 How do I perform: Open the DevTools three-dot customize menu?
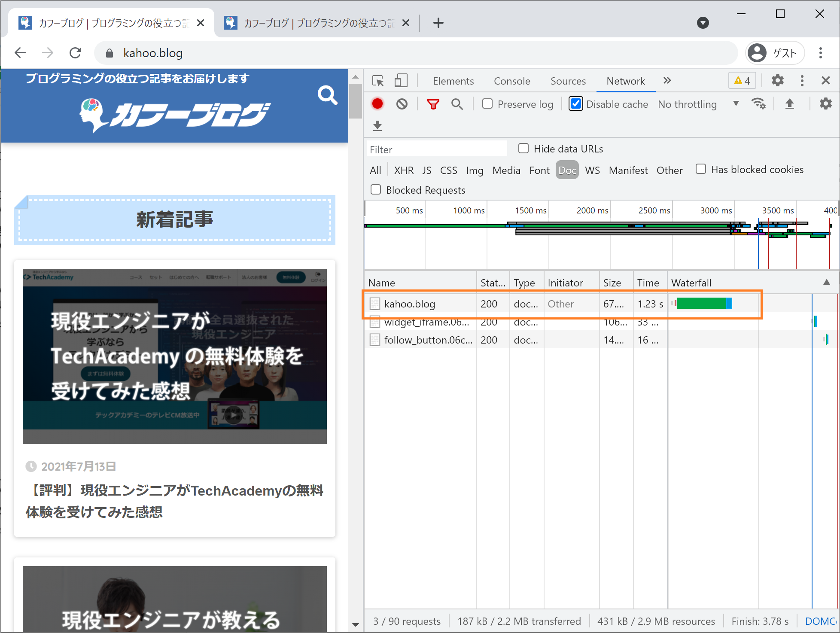802,81
